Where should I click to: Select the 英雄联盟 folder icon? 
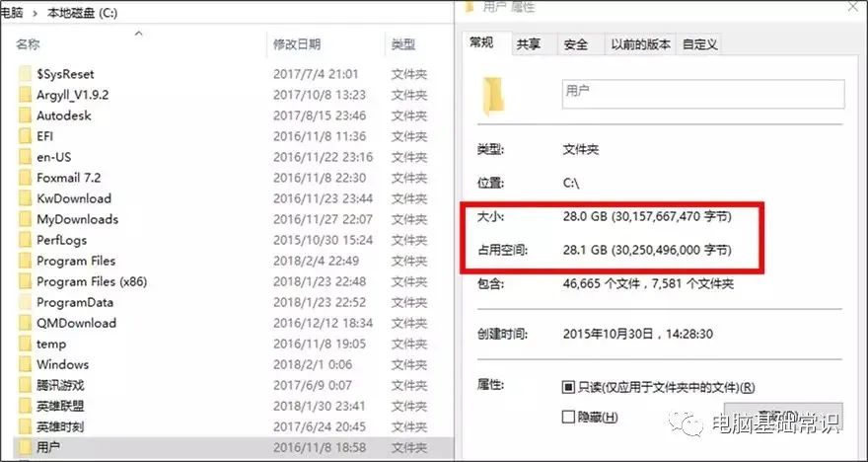pyautogui.click(x=25, y=406)
